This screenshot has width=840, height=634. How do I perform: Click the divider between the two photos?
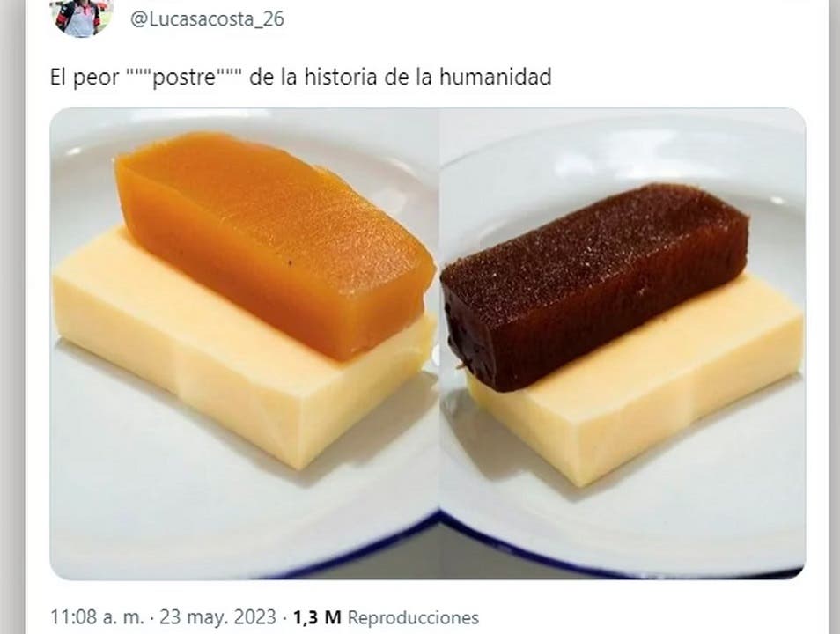(x=440, y=343)
